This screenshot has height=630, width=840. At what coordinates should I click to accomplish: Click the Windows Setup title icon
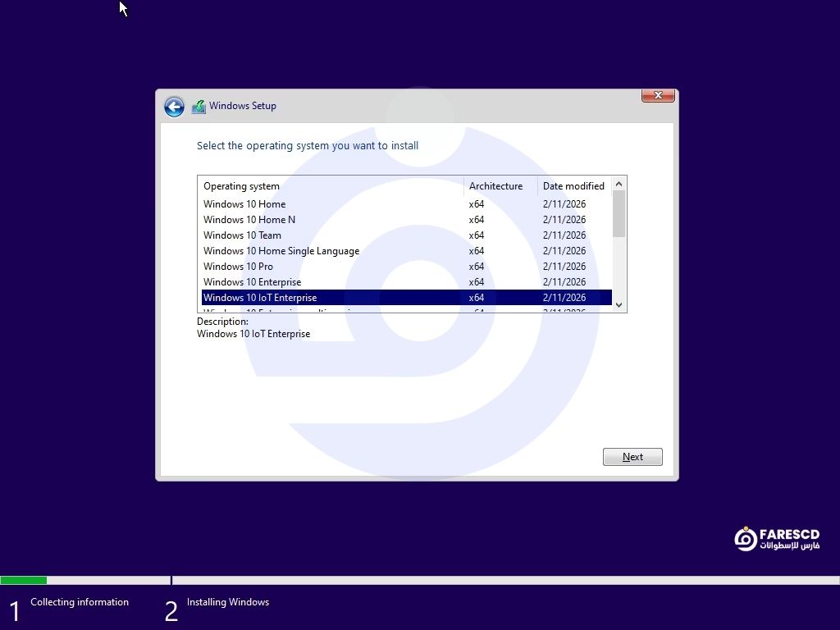coord(199,107)
